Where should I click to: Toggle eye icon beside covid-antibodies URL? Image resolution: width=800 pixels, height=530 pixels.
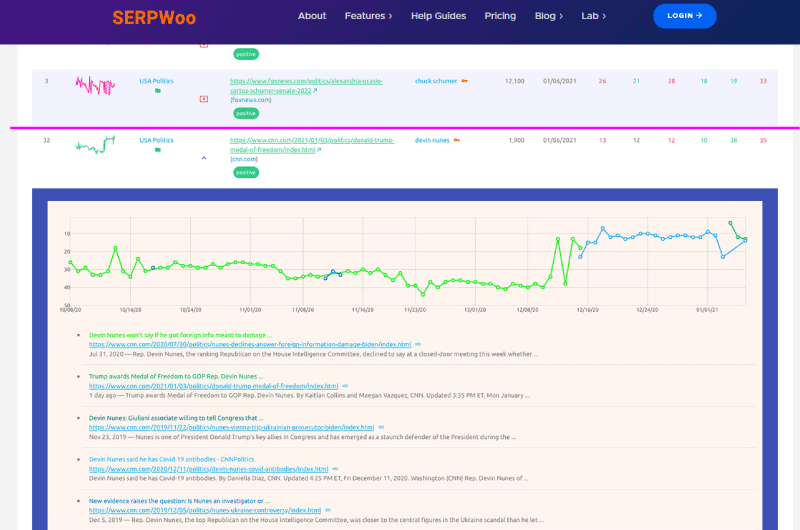tap(336, 469)
